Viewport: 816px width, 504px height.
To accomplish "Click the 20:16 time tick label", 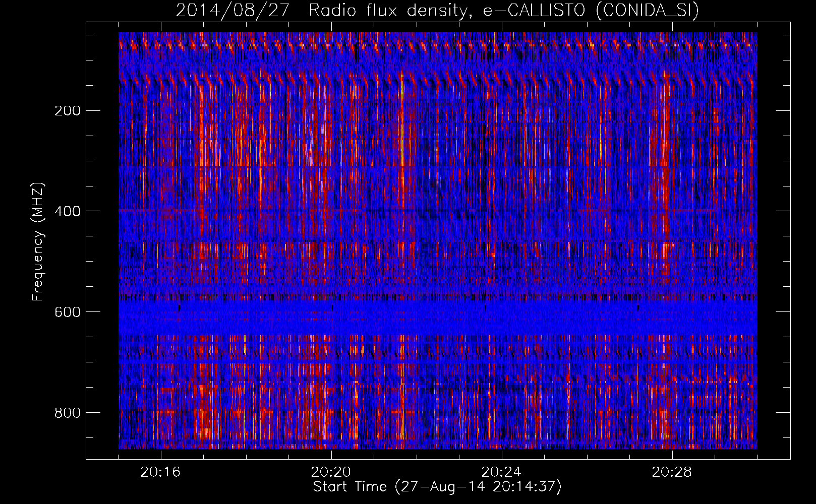I will [160, 472].
